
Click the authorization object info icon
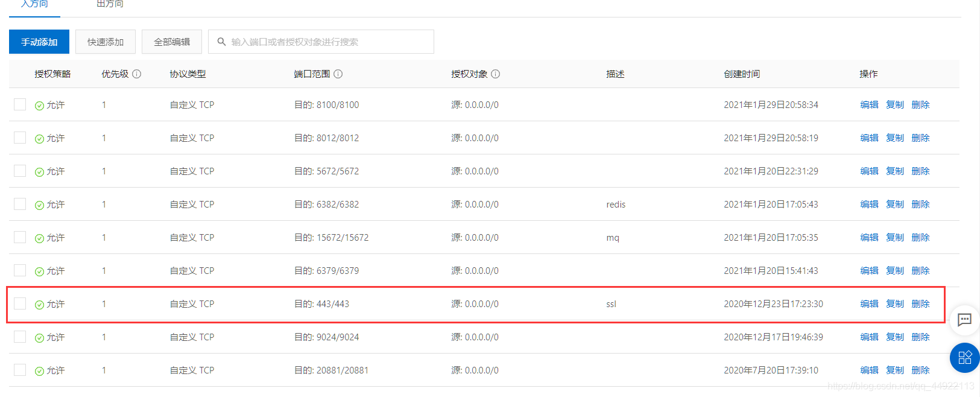[496, 74]
